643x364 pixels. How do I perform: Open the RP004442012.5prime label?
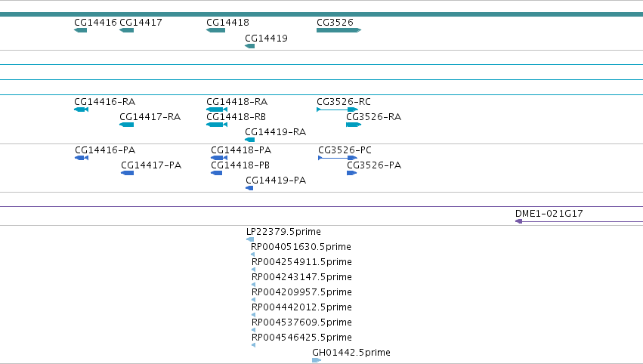click(x=301, y=307)
